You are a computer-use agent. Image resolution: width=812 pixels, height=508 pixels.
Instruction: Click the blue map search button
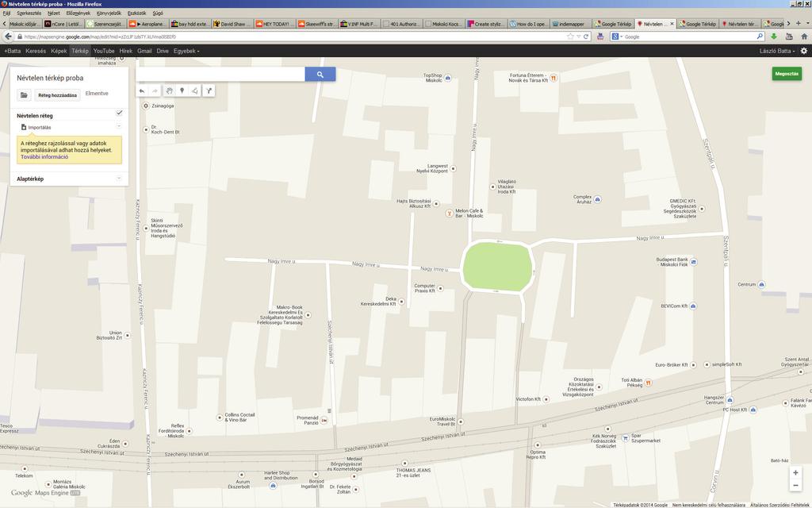320,75
